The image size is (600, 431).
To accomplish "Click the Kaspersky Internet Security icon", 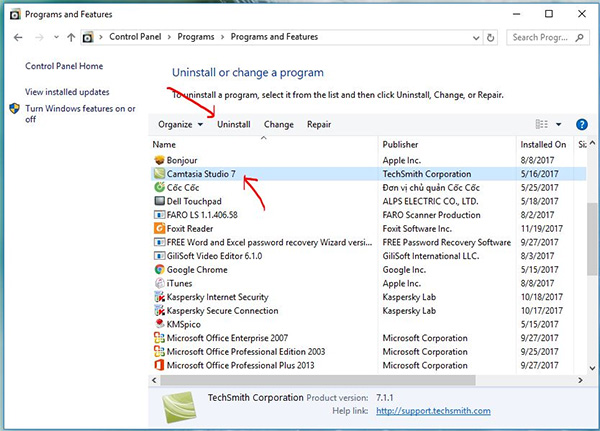I will [x=159, y=297].
